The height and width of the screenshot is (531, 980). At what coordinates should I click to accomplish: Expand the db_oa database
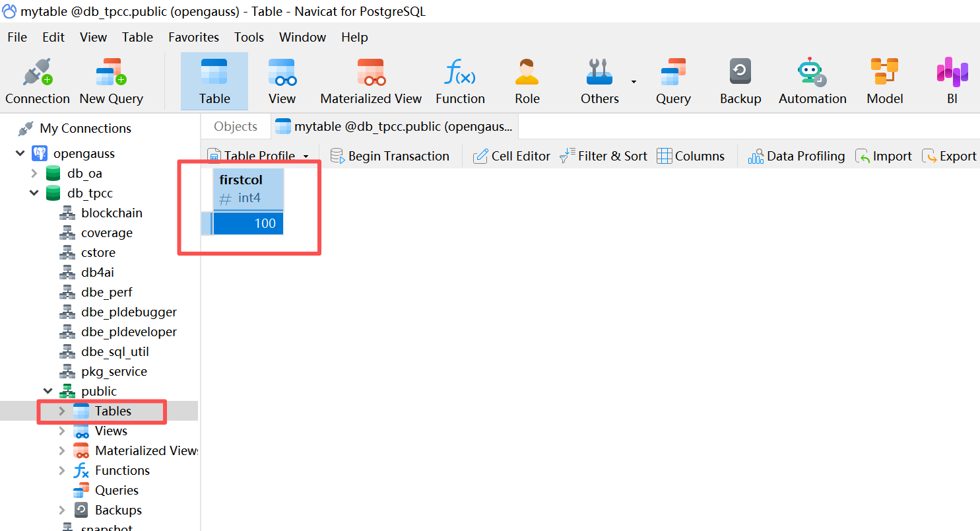pos(34,173)
